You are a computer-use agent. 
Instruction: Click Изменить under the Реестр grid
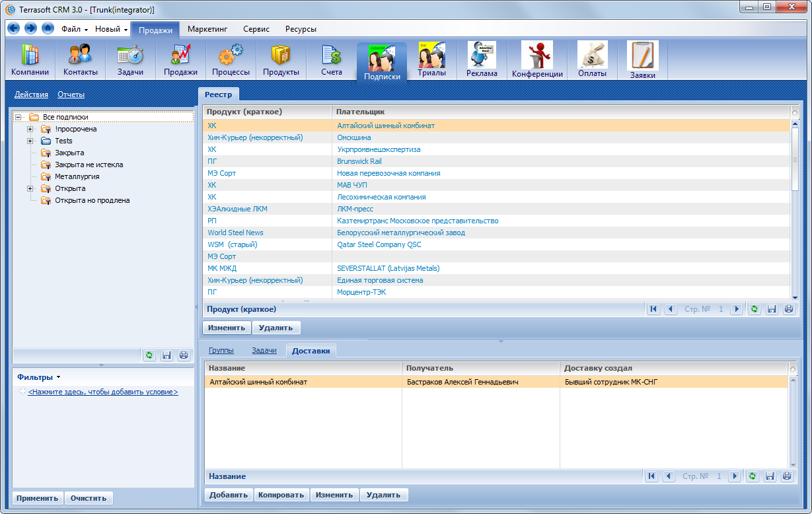(227, 328)
